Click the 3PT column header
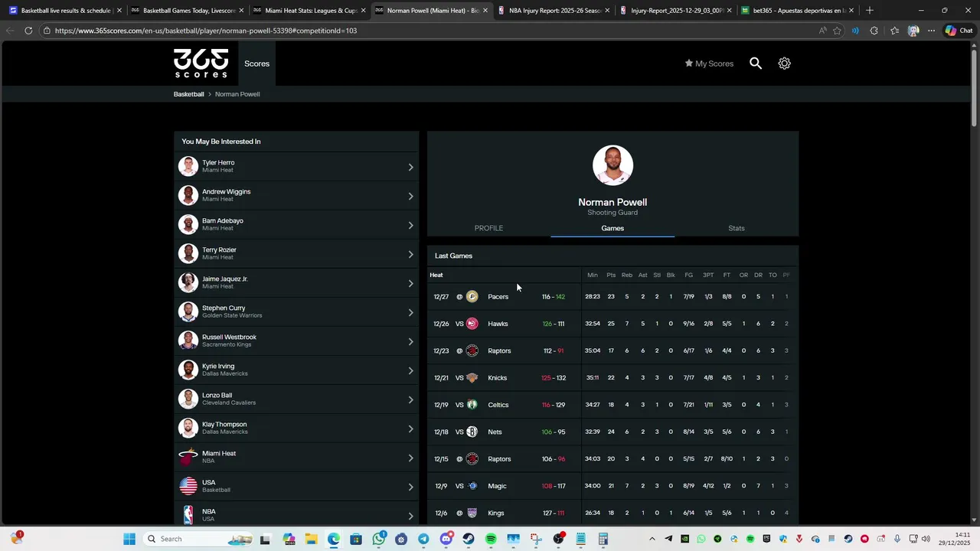 pos(708,275)
